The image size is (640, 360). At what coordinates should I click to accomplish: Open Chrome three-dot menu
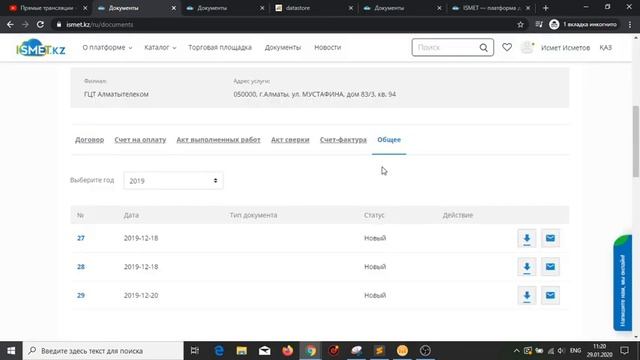630,24
